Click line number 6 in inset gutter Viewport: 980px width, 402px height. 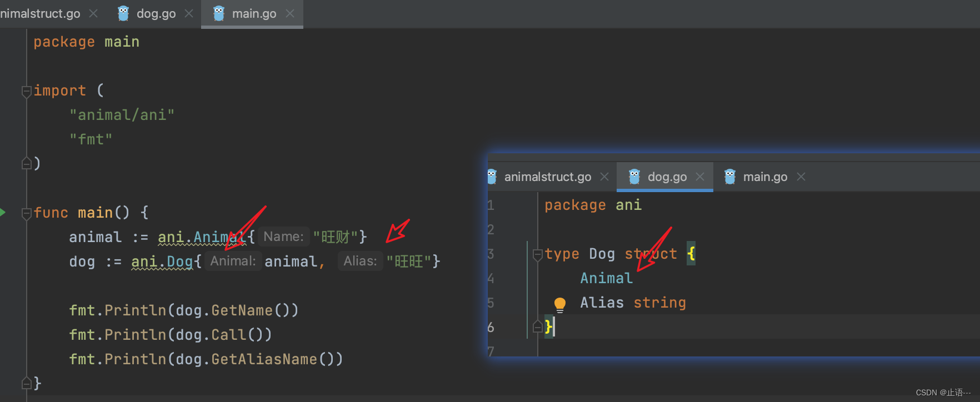pyautogui.click(x=491, y=327)
